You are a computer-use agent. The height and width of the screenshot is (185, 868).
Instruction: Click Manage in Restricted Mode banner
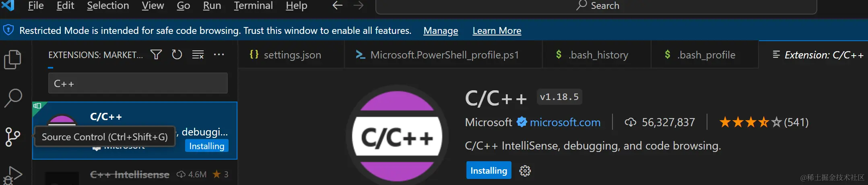click(441, 31)
